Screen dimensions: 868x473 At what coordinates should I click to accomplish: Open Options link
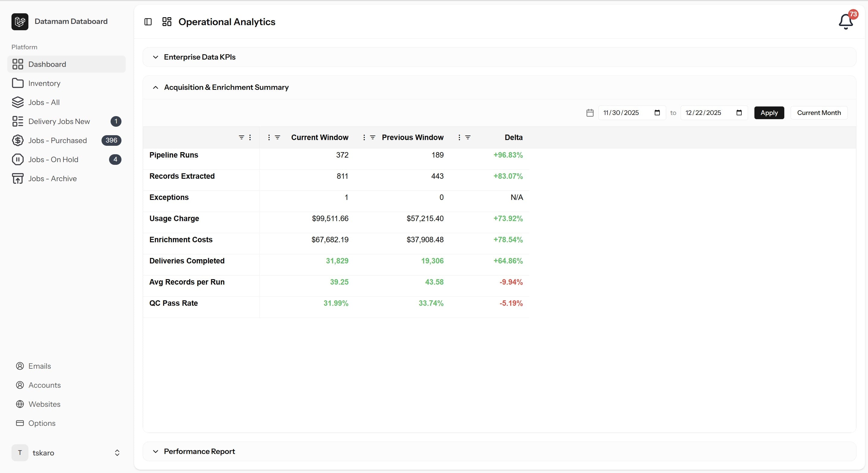pyautogui.click(x=42, y=423)
